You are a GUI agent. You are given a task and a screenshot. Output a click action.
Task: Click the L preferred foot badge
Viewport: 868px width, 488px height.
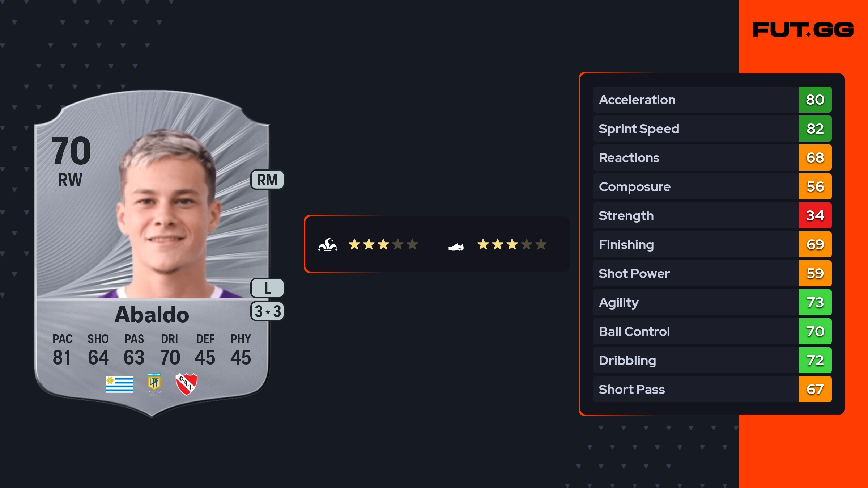click(x=267, y=288)
